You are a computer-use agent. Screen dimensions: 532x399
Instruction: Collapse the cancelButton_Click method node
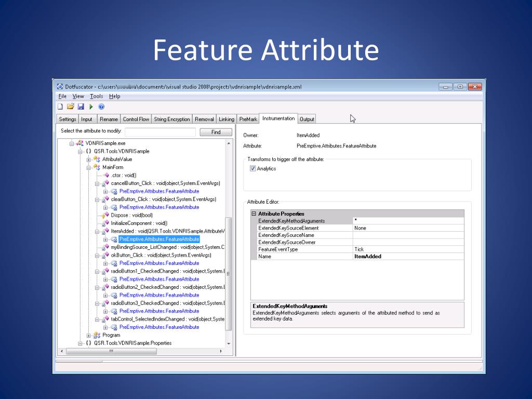pyautogui.click(x=97, y=183)
